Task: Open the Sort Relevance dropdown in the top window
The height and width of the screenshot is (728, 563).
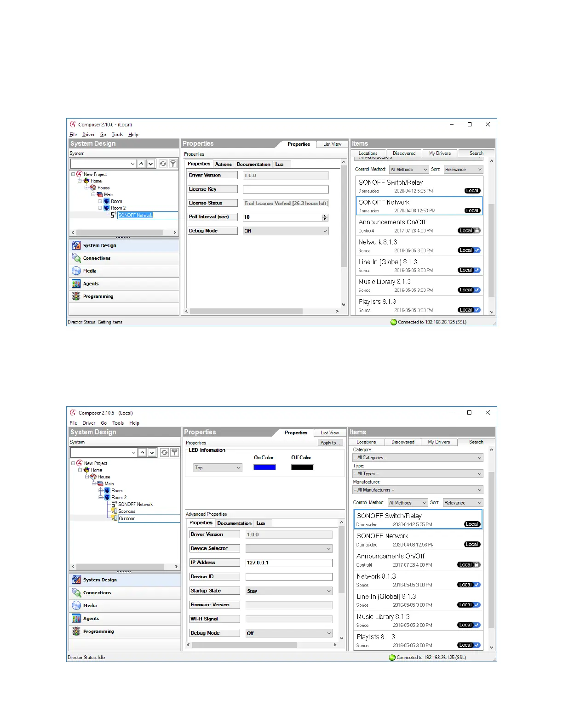Action: [463, 170]
